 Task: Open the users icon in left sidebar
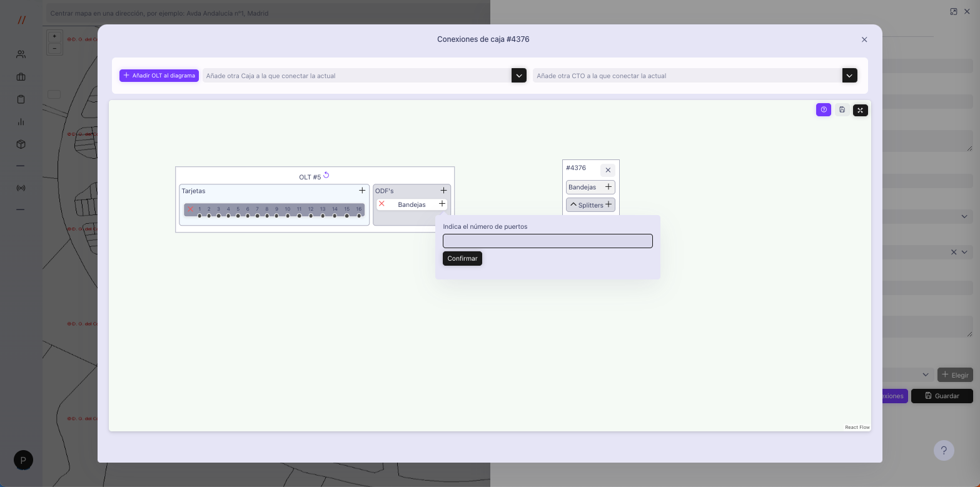click(21, 54)
